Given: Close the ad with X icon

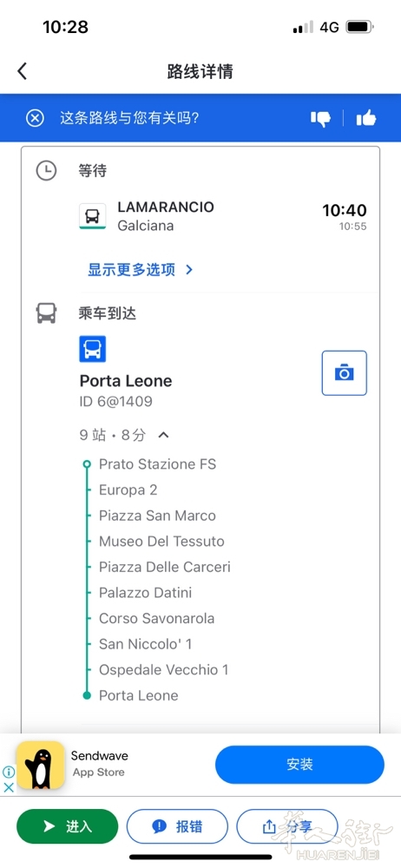Looking at the screenshot, I should [x=9, y=786].
